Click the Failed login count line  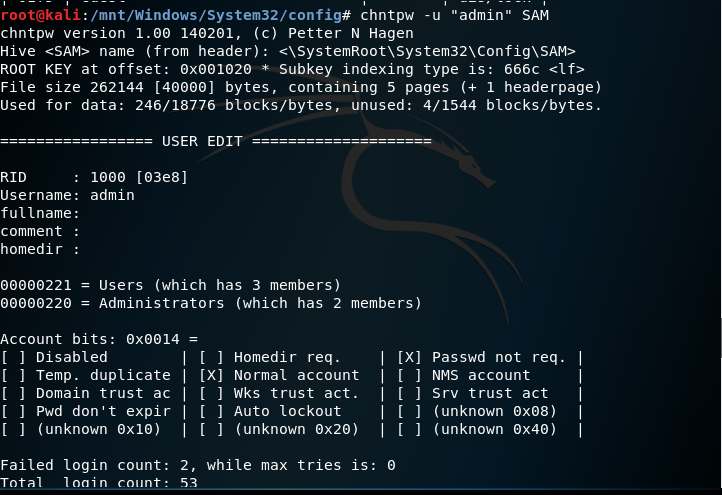pyautogui.click(x=197, y=465)
